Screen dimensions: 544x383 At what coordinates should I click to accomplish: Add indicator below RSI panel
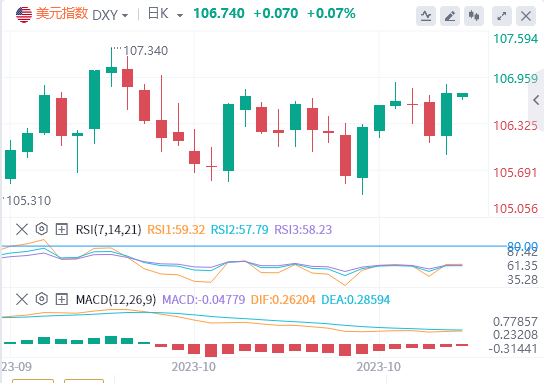pyautogui.click(x=62, y=229)
